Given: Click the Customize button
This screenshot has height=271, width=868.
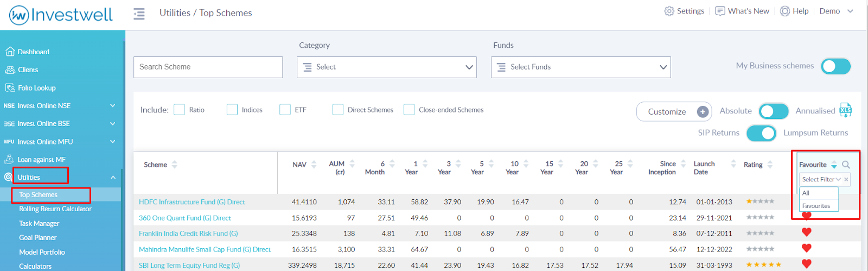Looking at the screenshot, I should coord(674,111).
